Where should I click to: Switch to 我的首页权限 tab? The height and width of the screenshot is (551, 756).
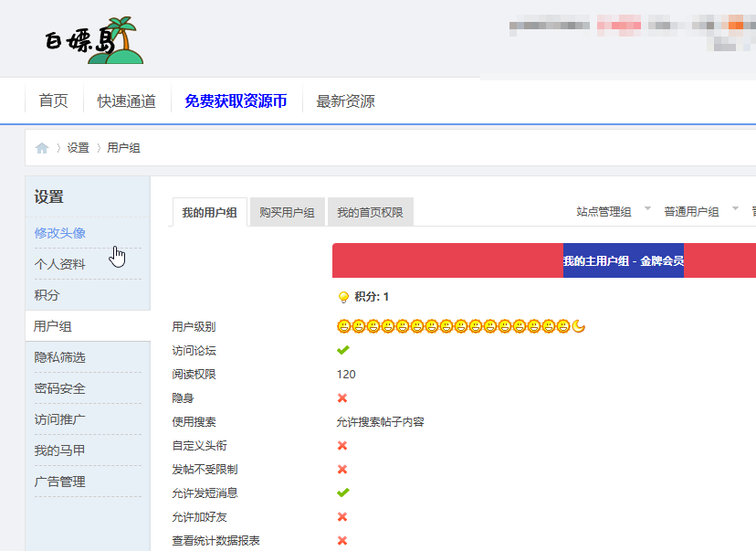point(371,212)
